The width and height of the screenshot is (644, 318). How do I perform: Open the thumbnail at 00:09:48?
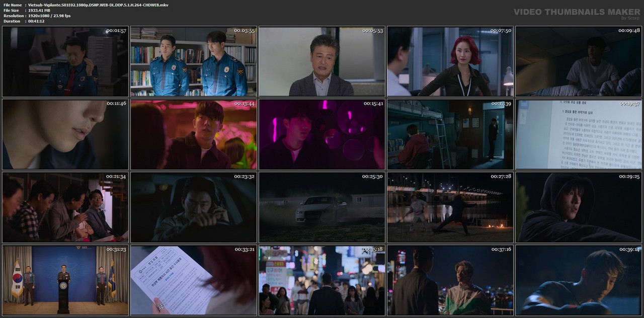tap(579, 61)
